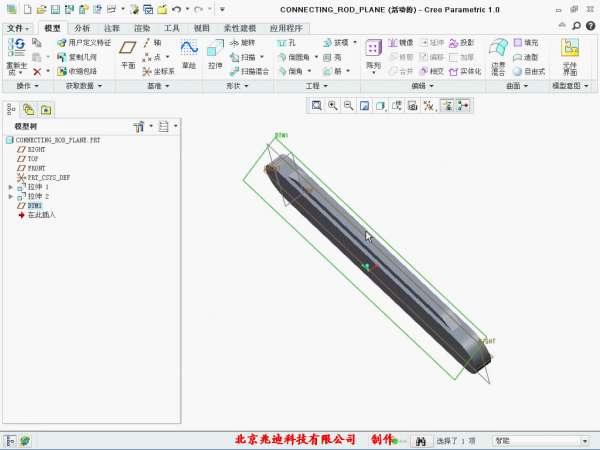Click Refit in graphics toolbar
600x450 pixels.
pos(316,105)
